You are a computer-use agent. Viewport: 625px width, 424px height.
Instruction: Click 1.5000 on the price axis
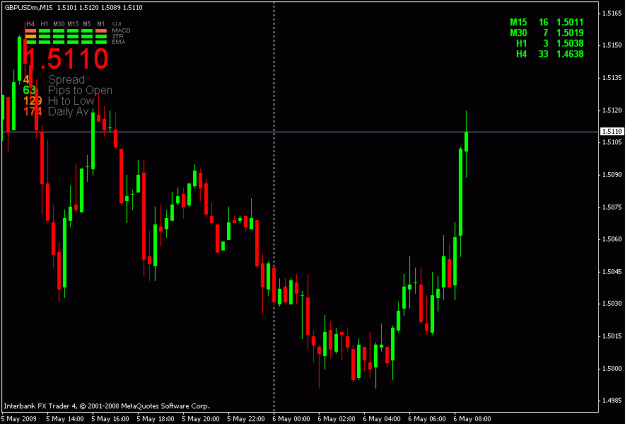[613, 369]
